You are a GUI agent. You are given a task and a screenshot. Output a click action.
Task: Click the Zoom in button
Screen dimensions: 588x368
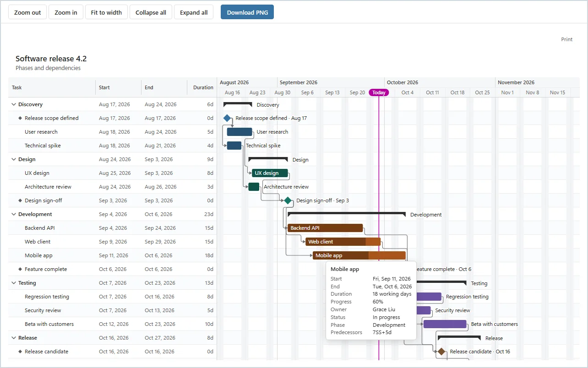click(x=66, y=12)
